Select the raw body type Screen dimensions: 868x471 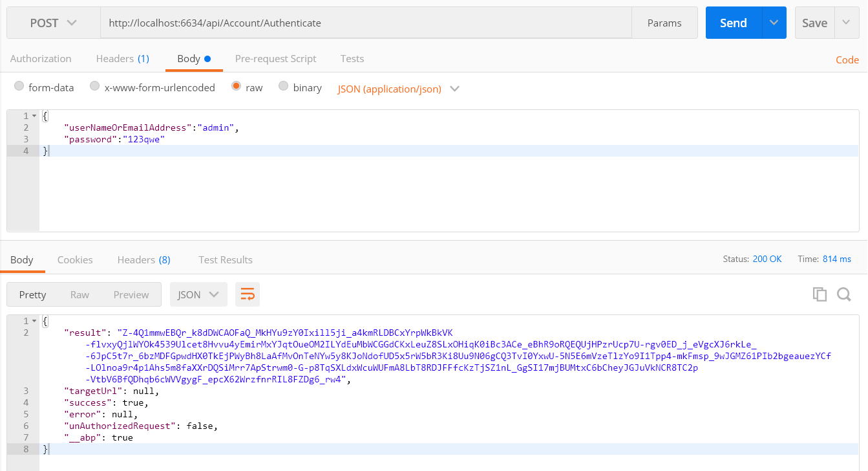236,86
